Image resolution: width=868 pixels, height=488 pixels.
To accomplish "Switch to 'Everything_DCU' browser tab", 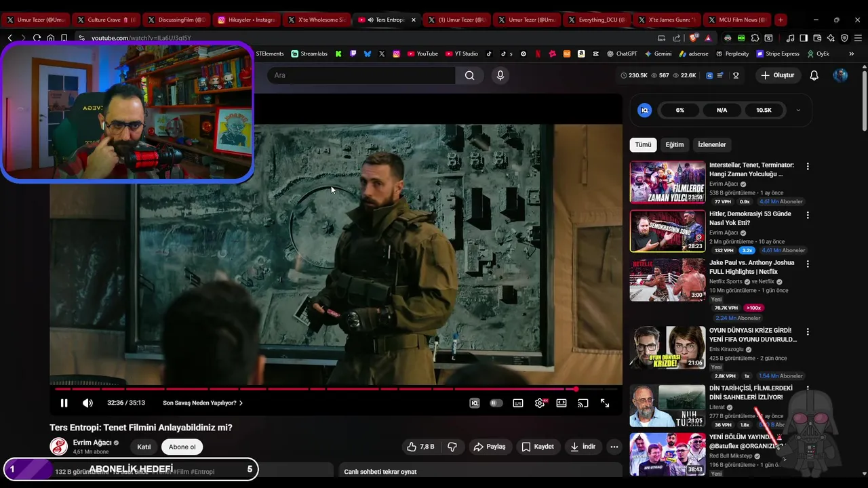I will pyautogui.click(x=597, y=20).
